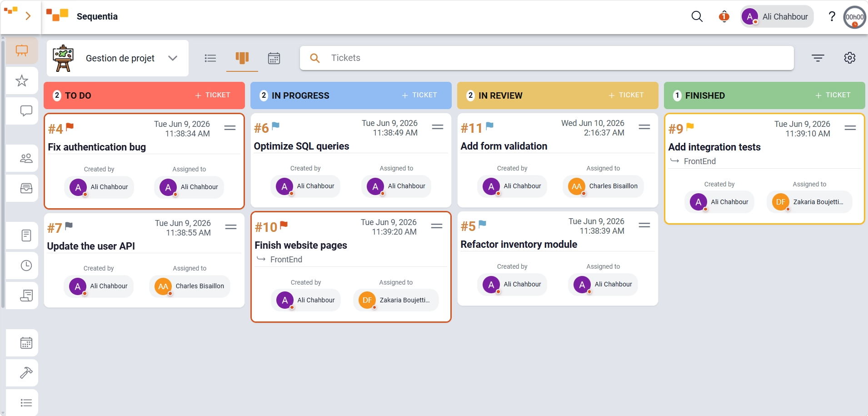868x416 pixels.
Task: Open the menu handle on ticket #6
Action: (438, 127)
